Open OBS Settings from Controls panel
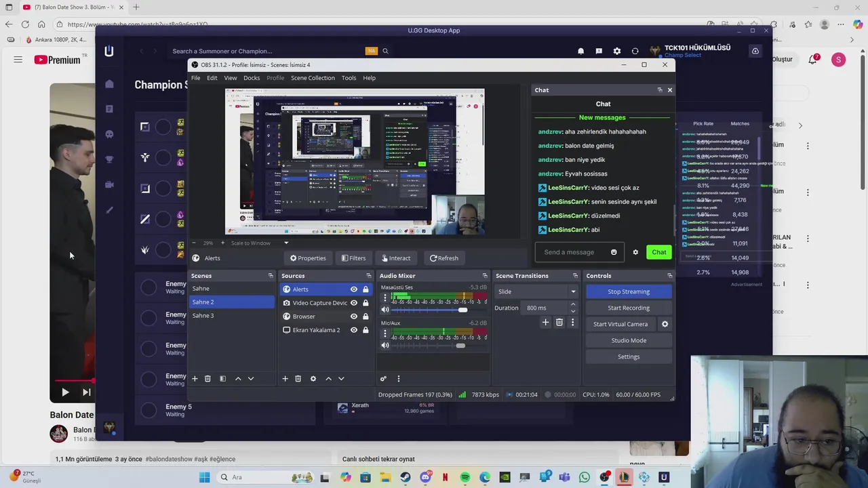The height and width of the screenshot is (488, 868). 629,357
